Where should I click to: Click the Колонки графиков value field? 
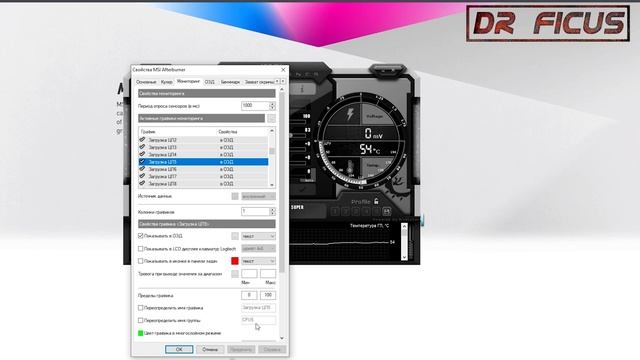coord(255,211)
